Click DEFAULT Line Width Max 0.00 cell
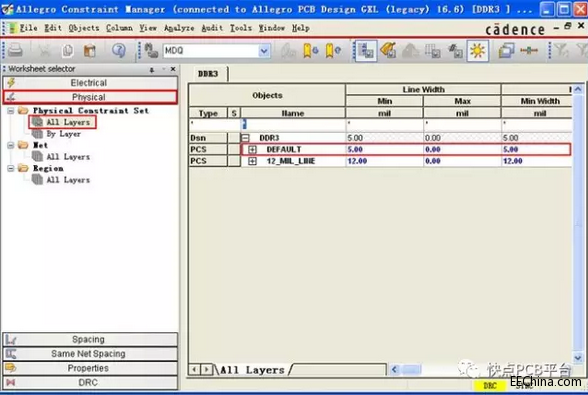This screenshot has width=588, height=395. click(x=462, y=150)
